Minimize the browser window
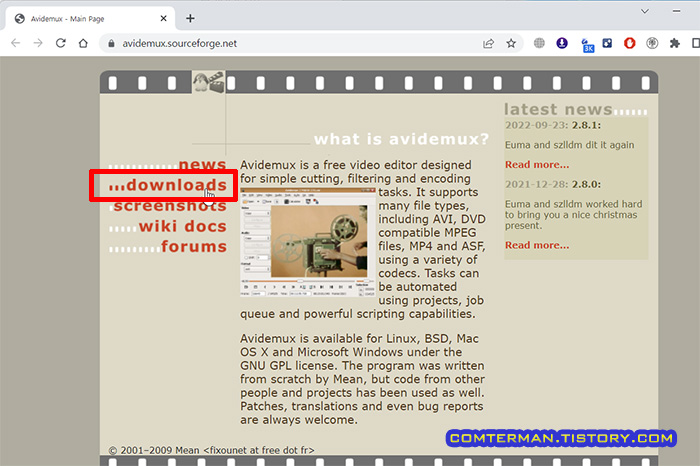The width and height of the screenshot is (700, 466). 677,11
